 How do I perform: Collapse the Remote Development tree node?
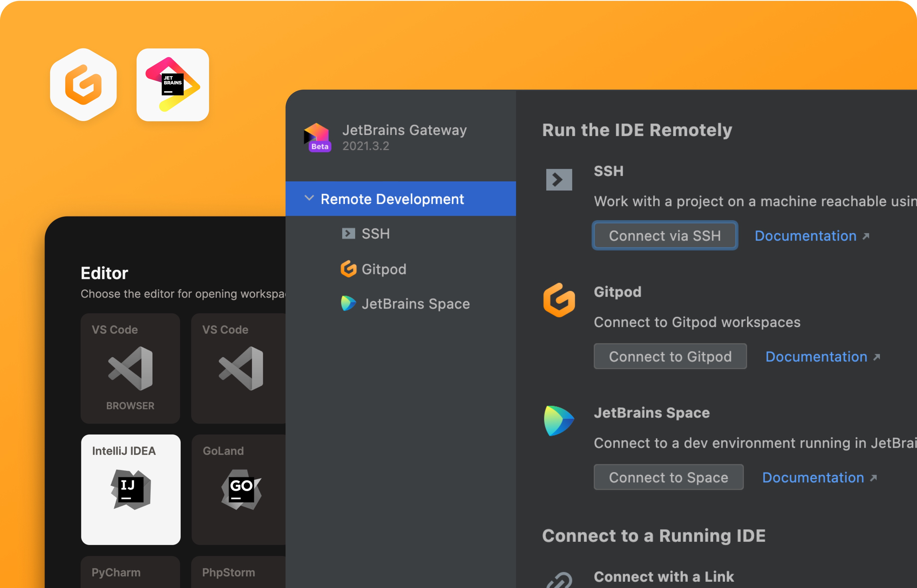click(309, 198)
